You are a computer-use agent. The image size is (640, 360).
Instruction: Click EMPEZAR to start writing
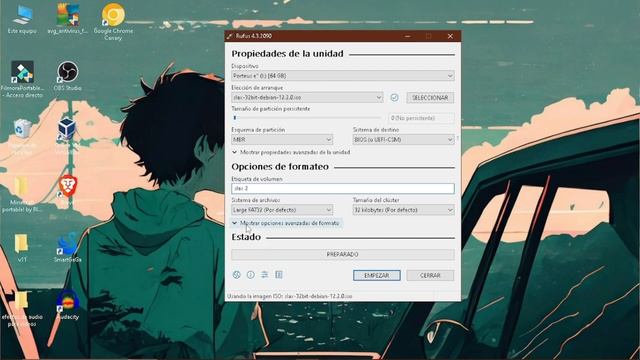tap(377, 276)
